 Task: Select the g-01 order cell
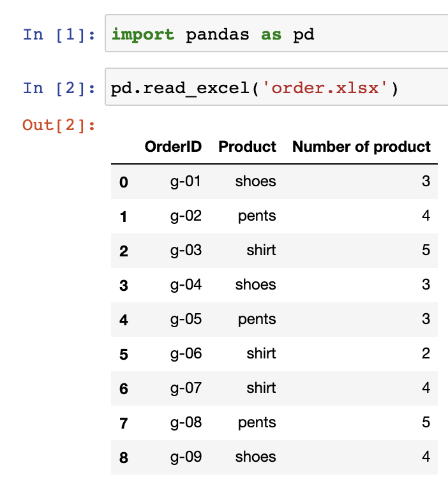[186, 181]
